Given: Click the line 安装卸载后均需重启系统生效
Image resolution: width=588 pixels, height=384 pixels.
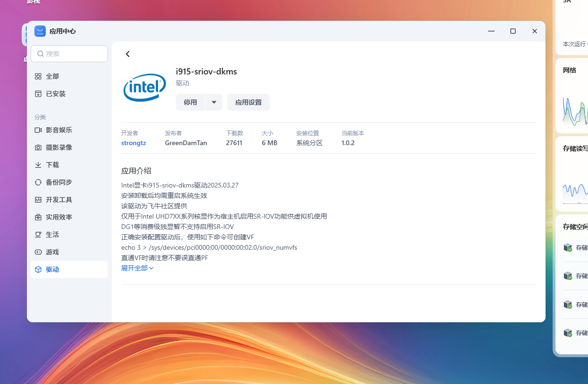Looking at the screenshot, I should [164, 196].
